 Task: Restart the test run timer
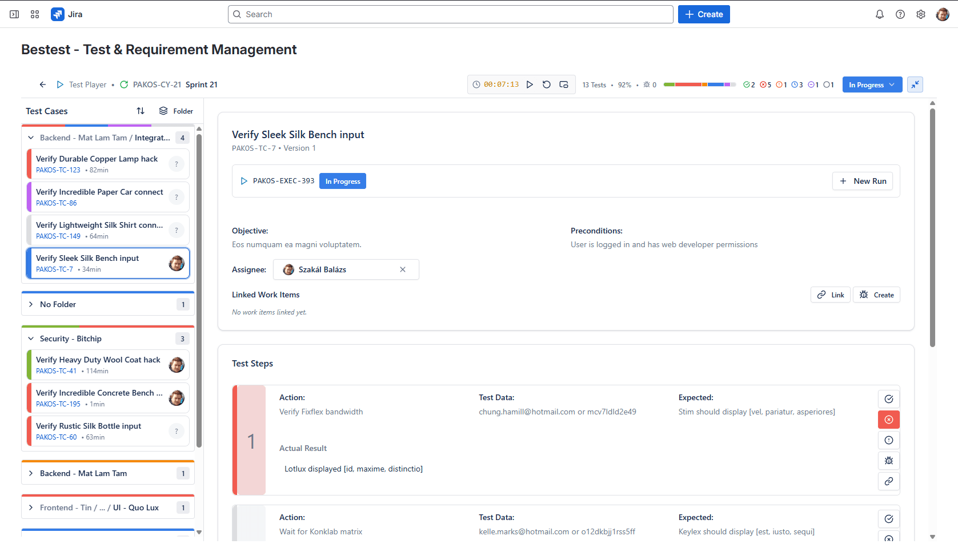coord(546,84)
